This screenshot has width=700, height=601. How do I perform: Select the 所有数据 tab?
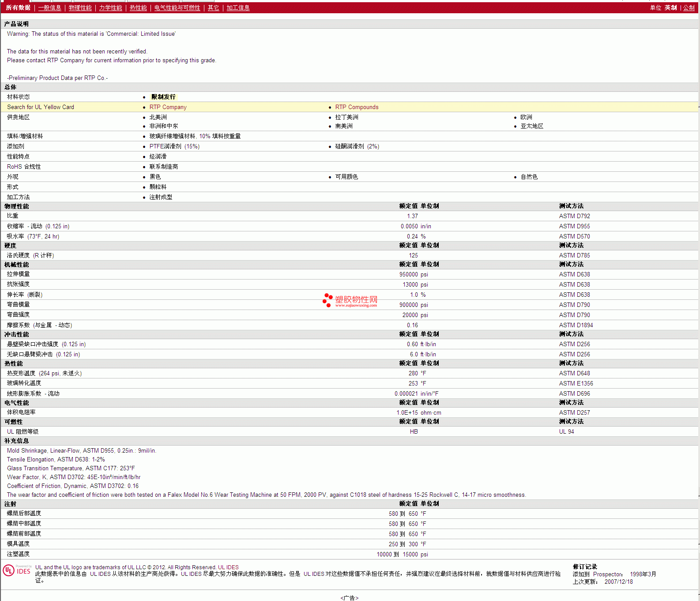[18, 8]
